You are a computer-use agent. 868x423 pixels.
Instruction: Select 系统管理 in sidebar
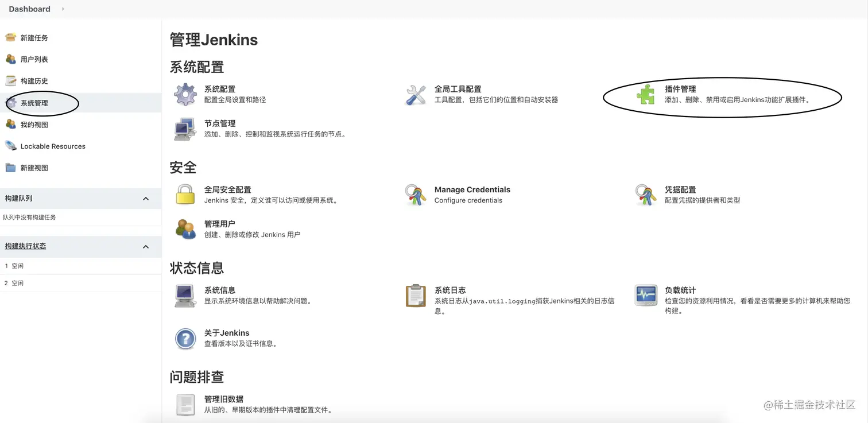34,103
